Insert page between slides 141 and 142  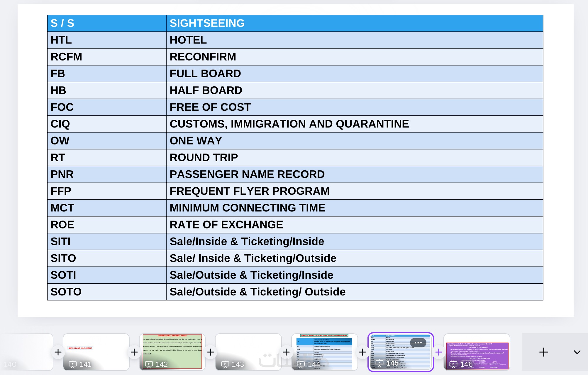pyautogui.click(x=134, y=352)
